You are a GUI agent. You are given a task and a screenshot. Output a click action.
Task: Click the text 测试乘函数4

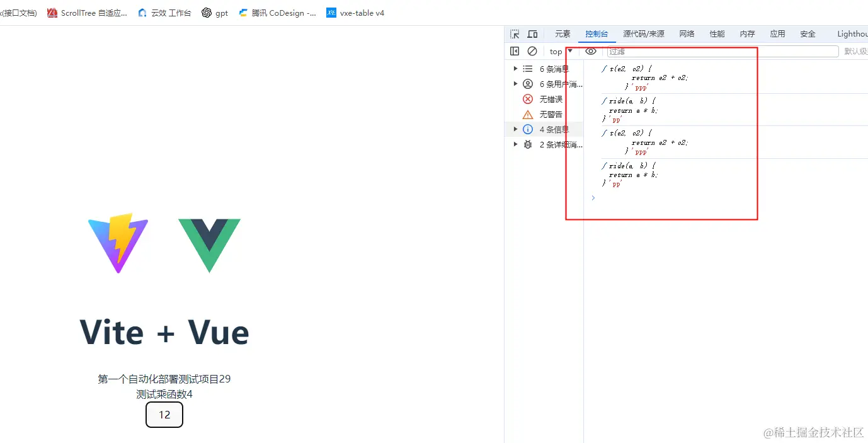click(x=164, y=394)
